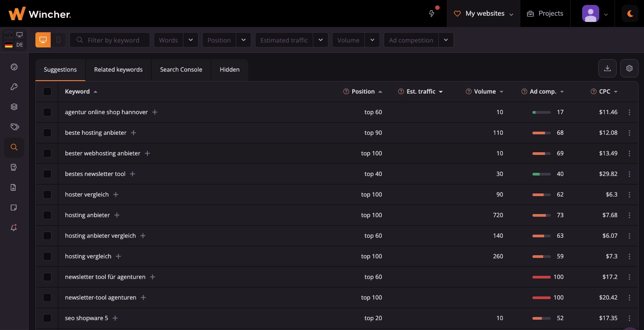Switch to the Related keywords tab
Screen dimensions: 644x330
118,69
